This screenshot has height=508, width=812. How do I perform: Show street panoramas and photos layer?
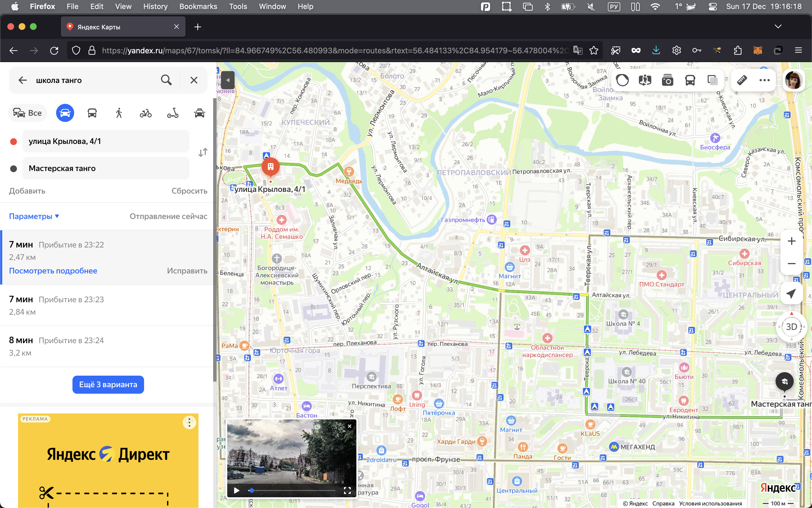pos(667,80)
